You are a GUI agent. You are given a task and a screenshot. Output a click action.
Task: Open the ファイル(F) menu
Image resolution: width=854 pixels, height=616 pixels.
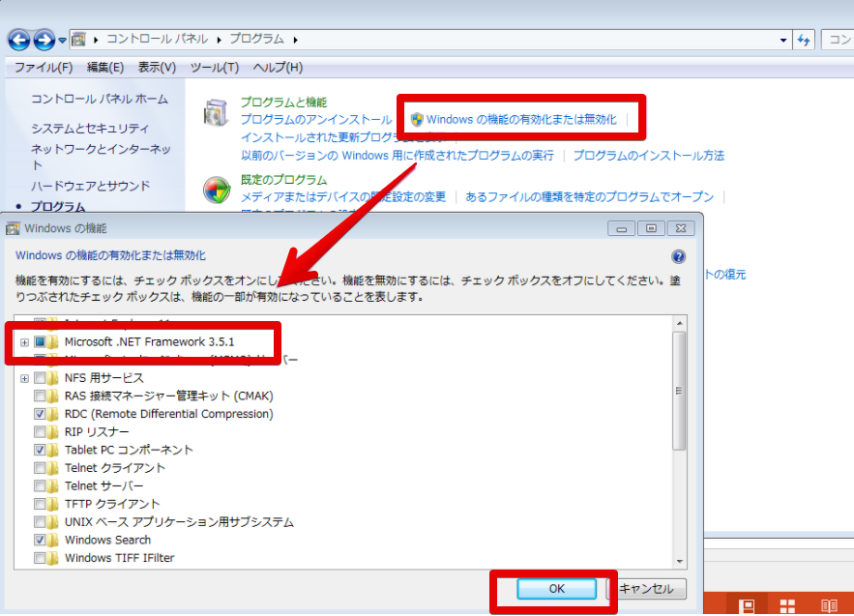pyautogui.click(x=44, y=67)
